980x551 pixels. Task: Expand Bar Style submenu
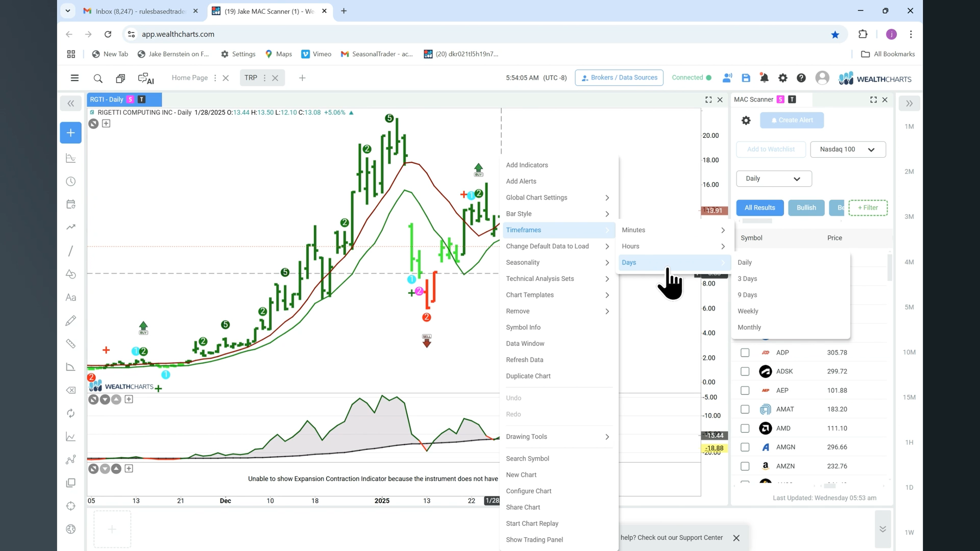click(558, 214)
